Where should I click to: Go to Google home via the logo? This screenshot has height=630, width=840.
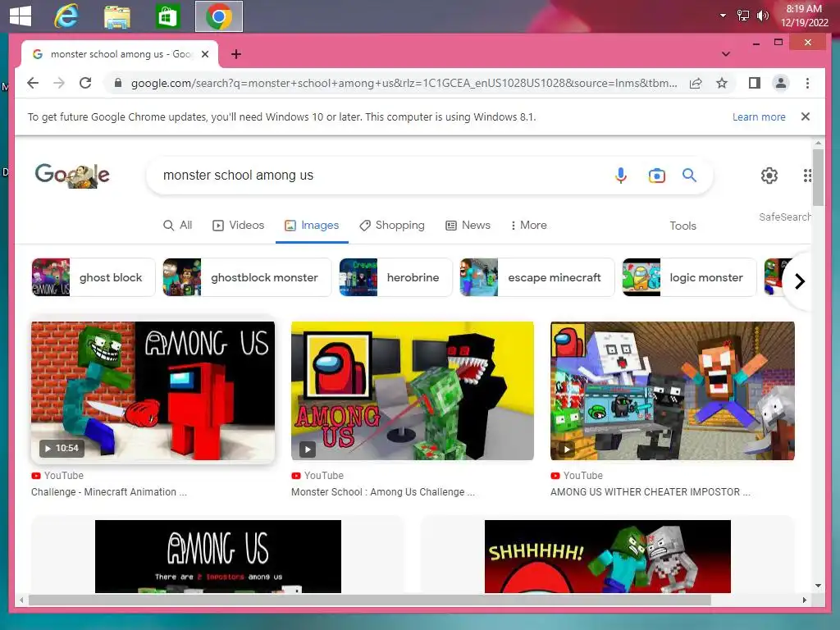(x=72, y=176)
